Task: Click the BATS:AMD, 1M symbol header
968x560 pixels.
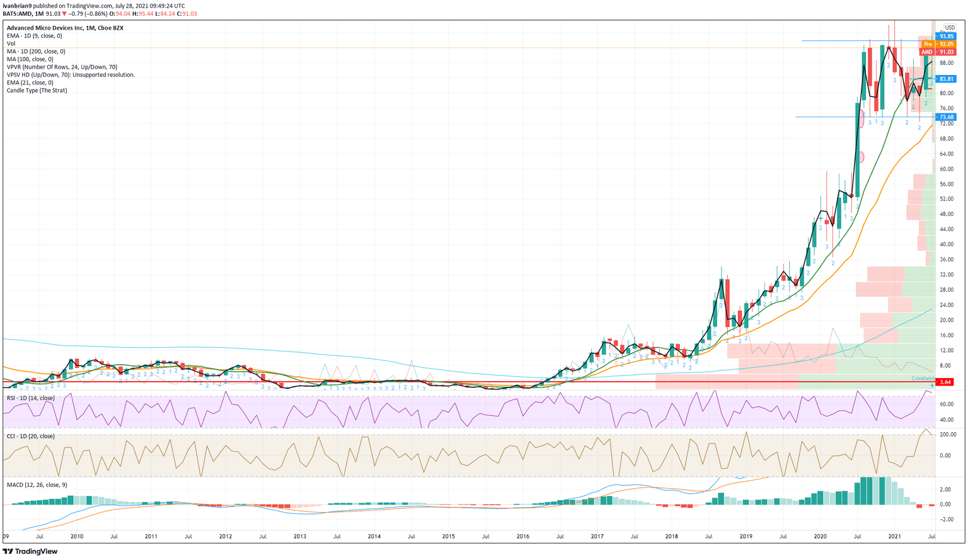Action: pyautogui.click(x=23, y=13)
